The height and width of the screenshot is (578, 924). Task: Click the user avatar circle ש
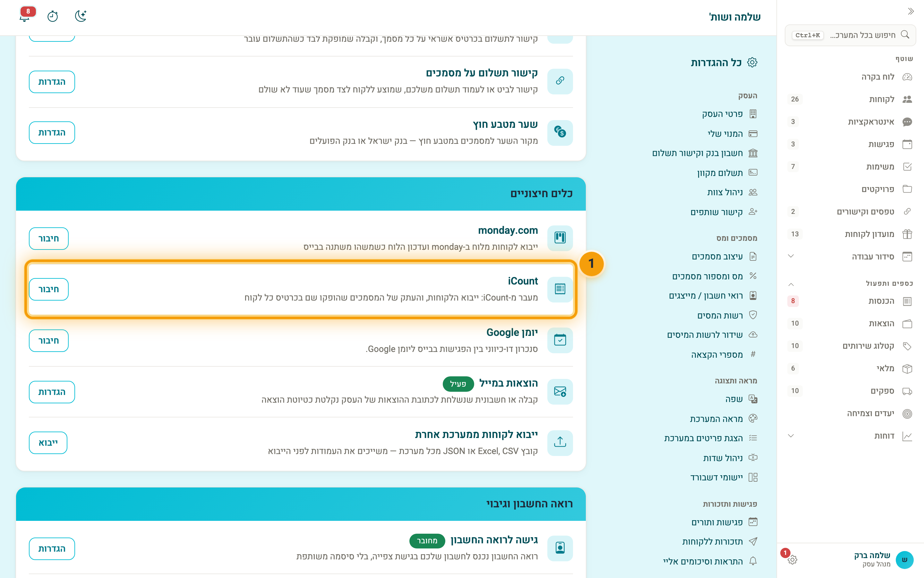point(904,560)
